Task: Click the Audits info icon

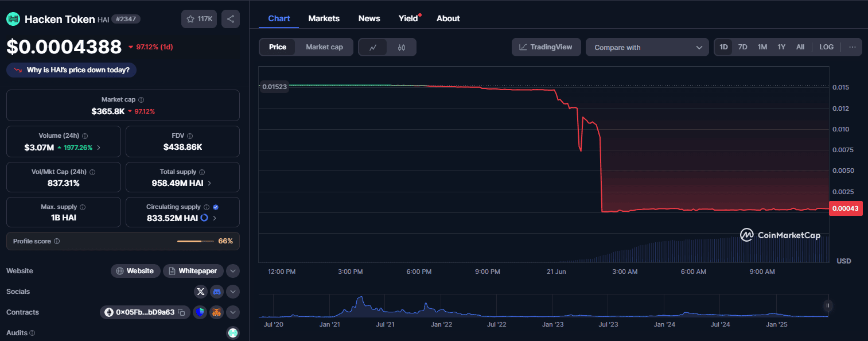Action: (x=32, y=333)
